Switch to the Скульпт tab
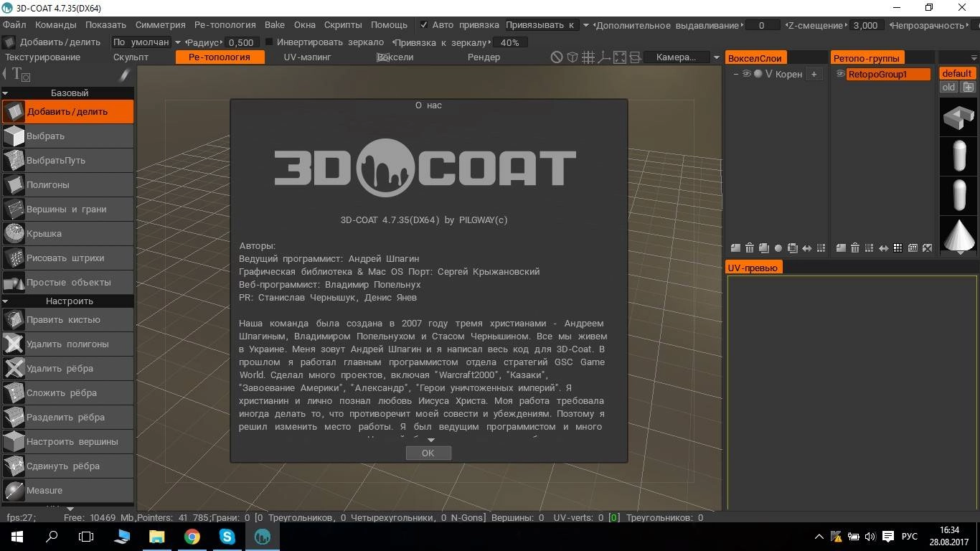The image size is (980, 551). pyautogui.click(x=131, y=57)
